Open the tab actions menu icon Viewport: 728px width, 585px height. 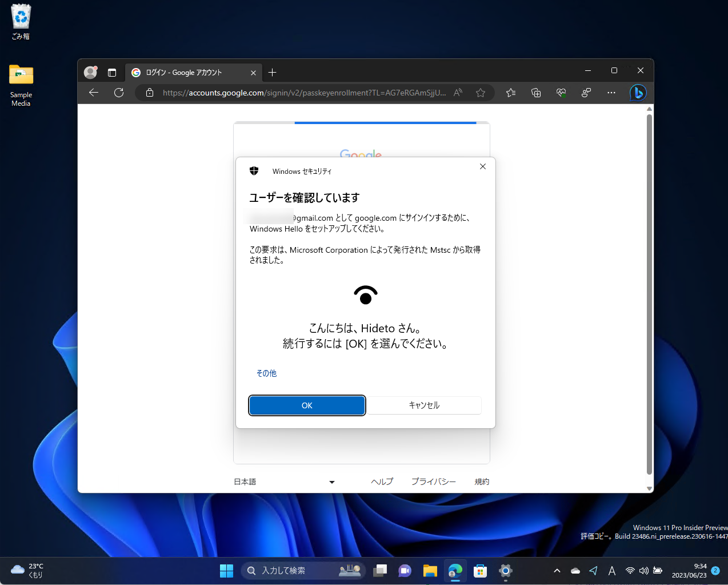112,72
